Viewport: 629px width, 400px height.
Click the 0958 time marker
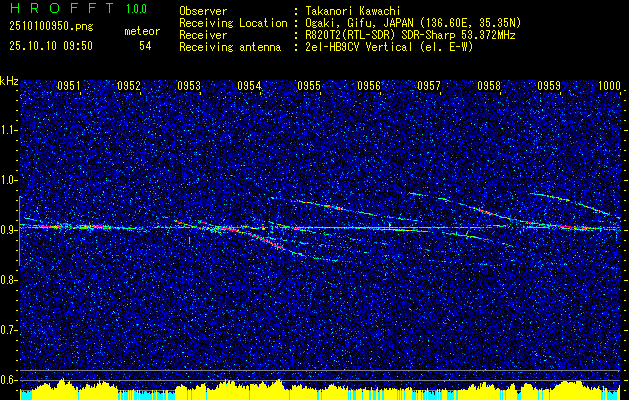point(489,86)
